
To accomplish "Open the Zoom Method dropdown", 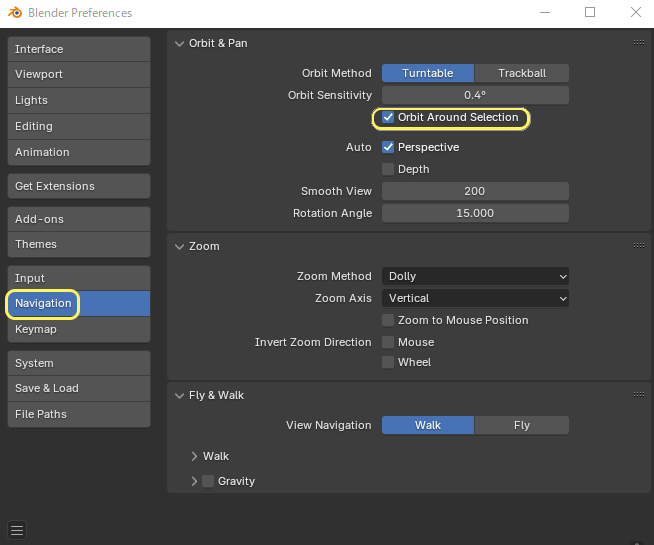I will [x=475, y=276].
